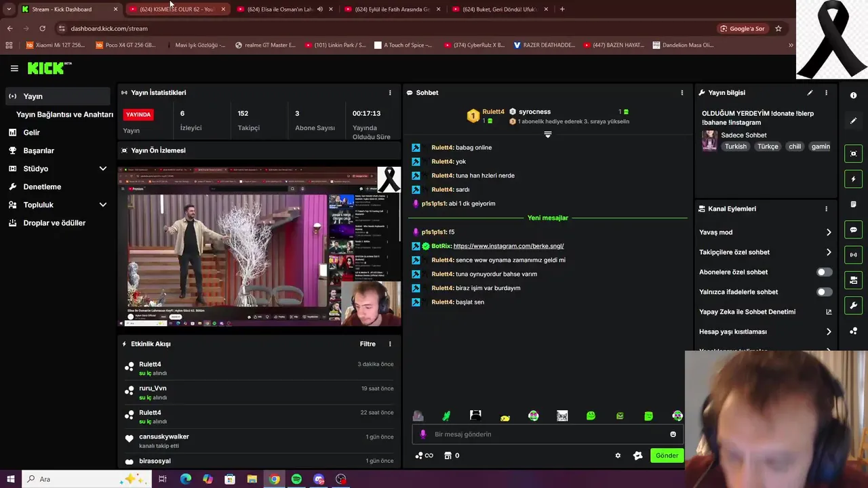Bookmark this page with star icon
Image resolution: width=868 pixels, height=488 pixels.
778,28
